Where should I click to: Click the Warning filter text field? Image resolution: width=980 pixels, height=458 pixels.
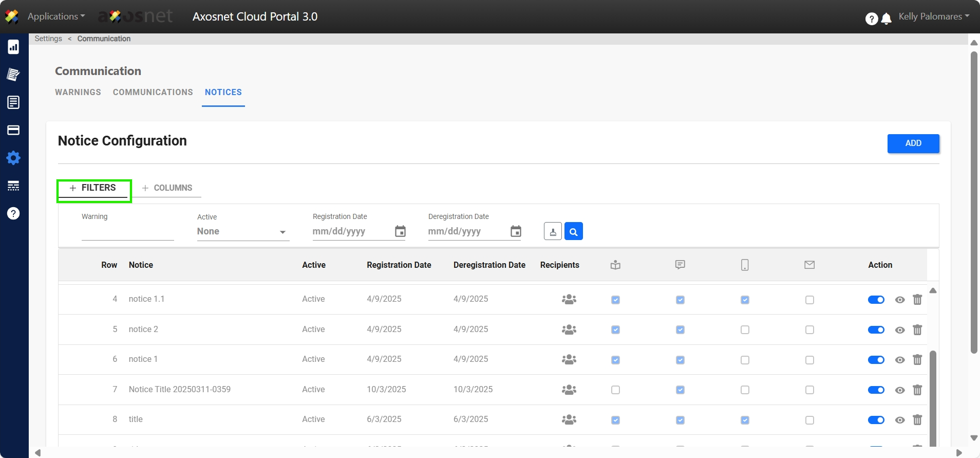(x=127, y=232)
